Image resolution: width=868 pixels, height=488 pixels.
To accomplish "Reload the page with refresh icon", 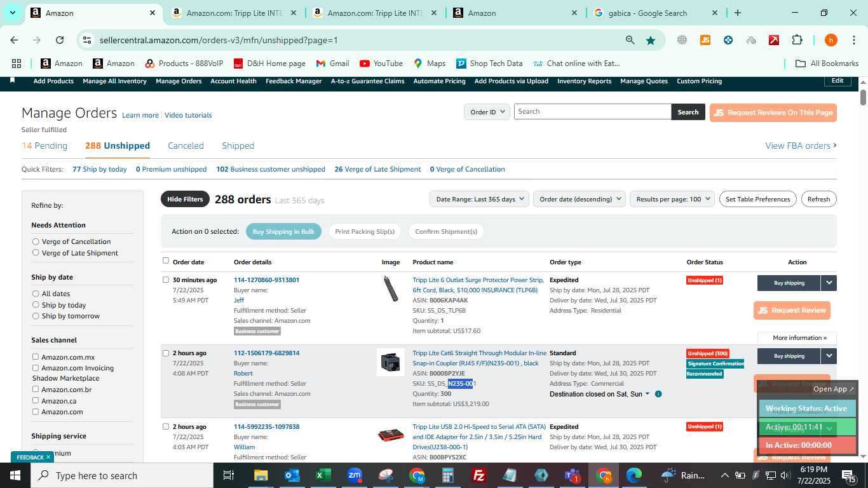I will [60, 40].
